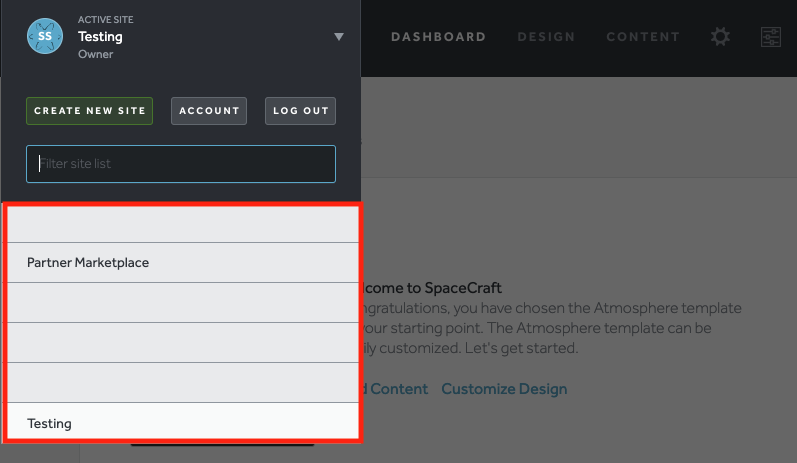Click the SS site avatar icon
797x463 pixels.
click(x=45, y=36)
